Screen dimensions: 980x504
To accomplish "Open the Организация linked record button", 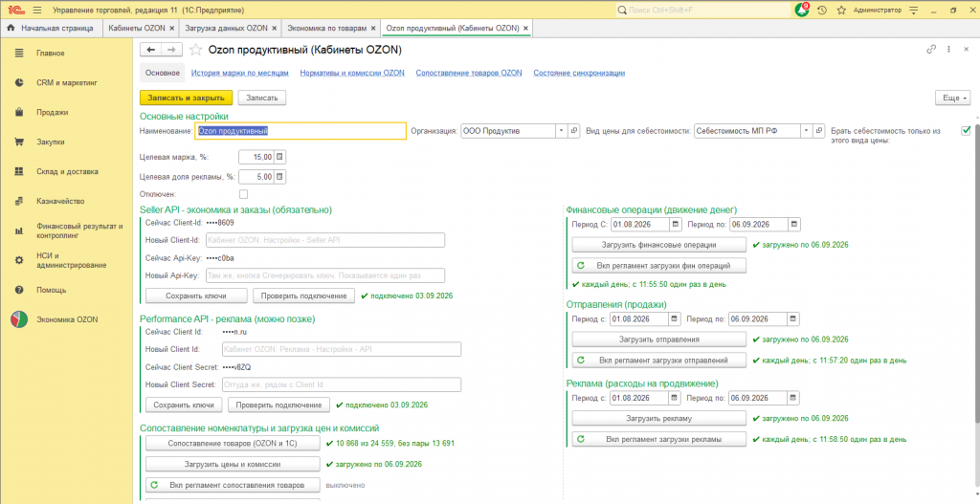I will [574, 130].
